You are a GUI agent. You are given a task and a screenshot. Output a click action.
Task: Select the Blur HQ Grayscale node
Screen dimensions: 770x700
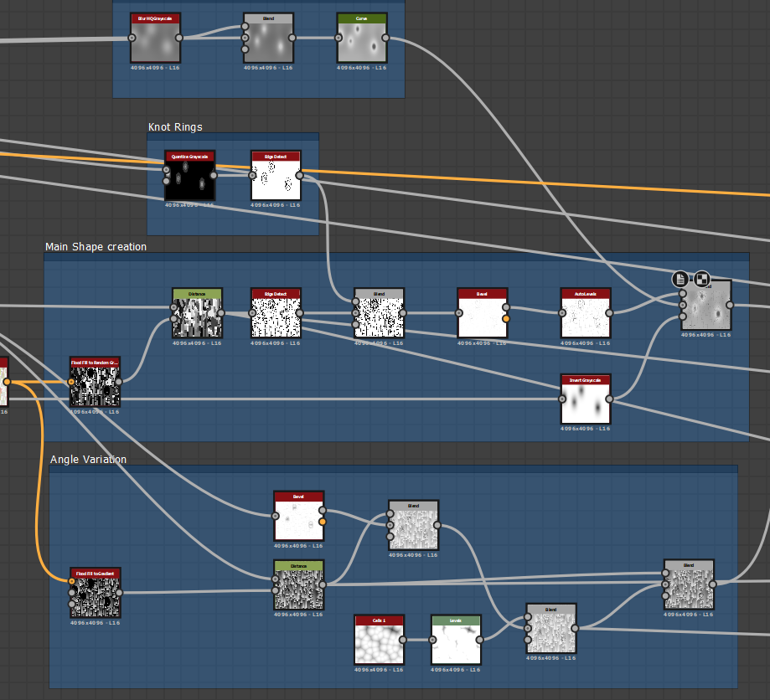(x=155, y=38)
